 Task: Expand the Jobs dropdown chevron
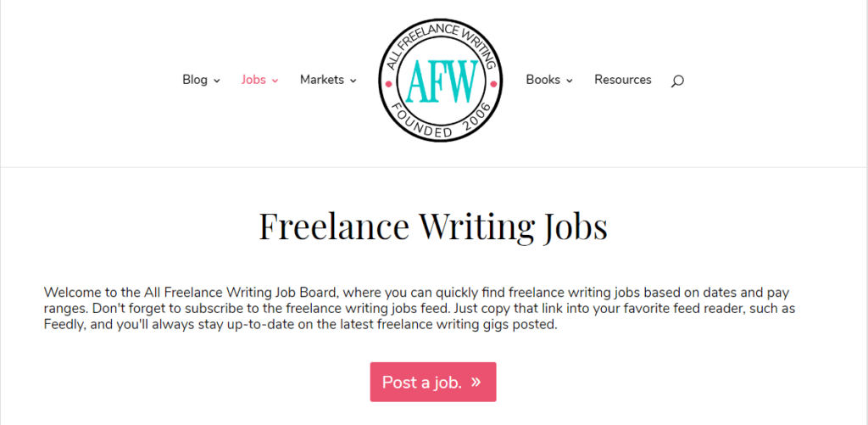click(x=275, y=81)
